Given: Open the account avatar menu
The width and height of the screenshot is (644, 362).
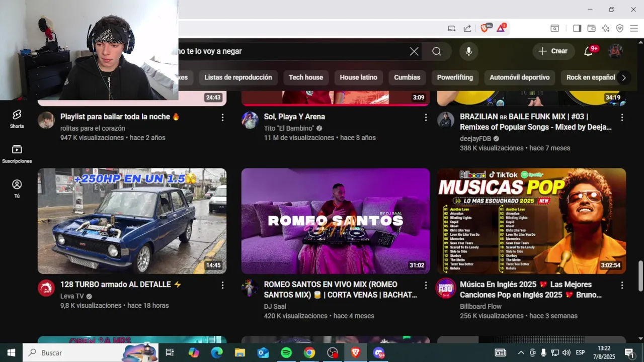Looking at the screenshot, I should (x=616, y=51).
